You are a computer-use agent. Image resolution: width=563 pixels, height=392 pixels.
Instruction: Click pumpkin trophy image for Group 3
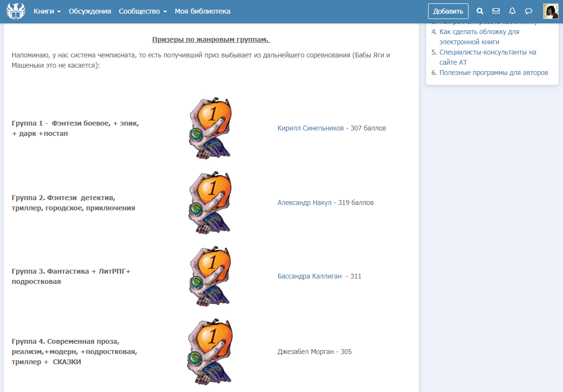click(x=210, y=276)
